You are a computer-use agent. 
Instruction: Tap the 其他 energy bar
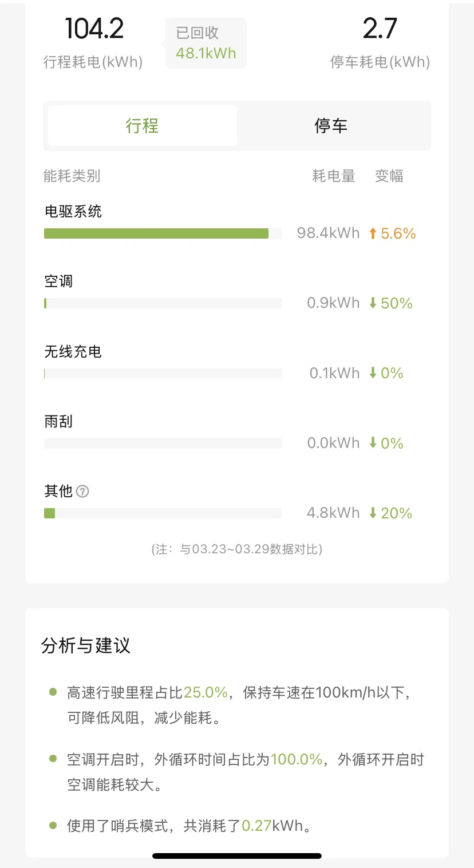click(163, 513)
